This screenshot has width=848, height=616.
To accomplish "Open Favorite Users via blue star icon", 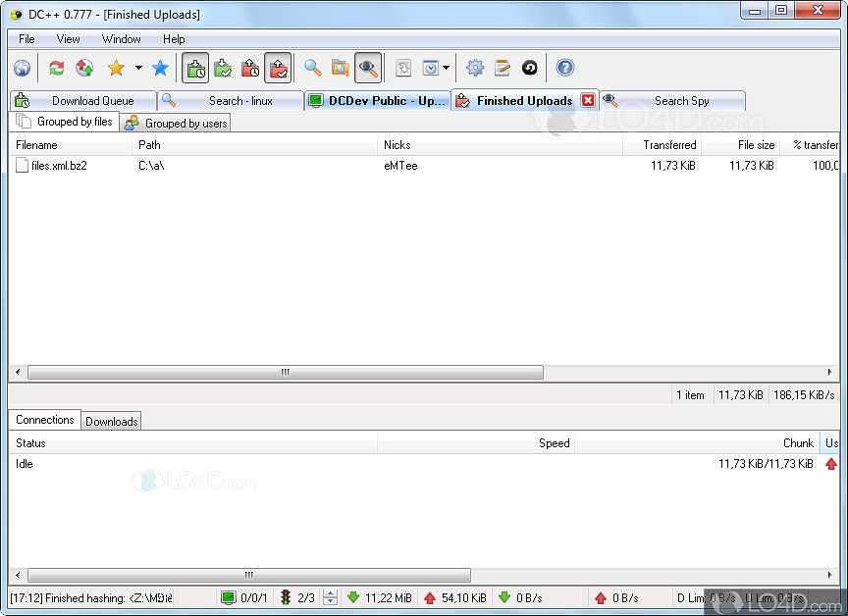I will 162,68.
